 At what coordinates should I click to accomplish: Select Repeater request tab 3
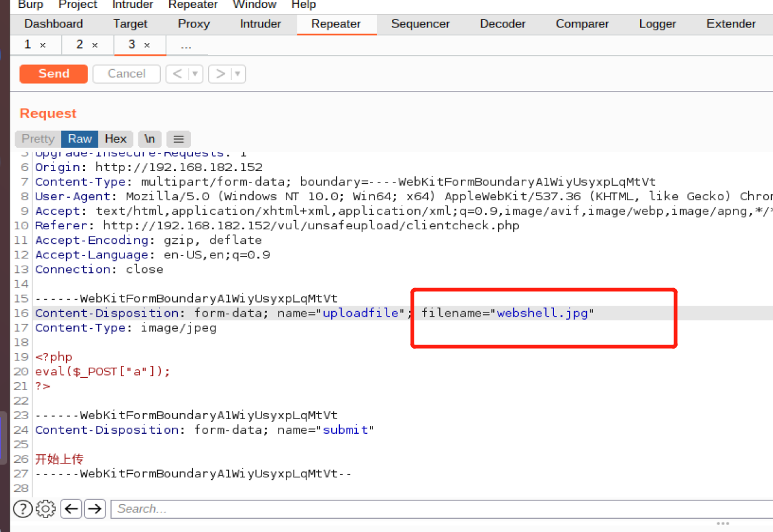pyautogui.click(x=132, y=45)
